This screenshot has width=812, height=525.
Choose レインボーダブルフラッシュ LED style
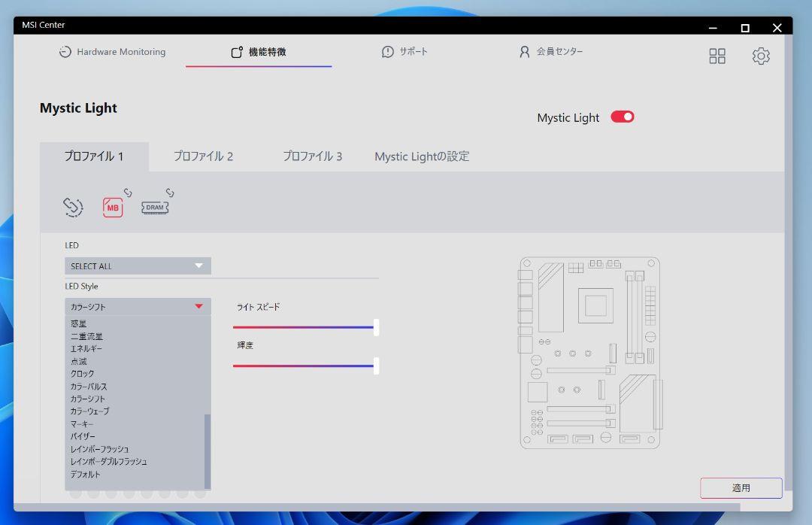tap(109, 462)
